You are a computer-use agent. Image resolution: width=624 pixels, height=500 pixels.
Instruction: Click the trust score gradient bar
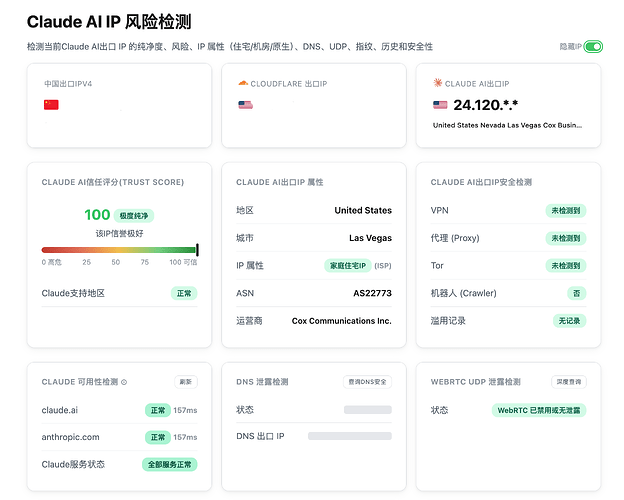click(x=119, y=250)
